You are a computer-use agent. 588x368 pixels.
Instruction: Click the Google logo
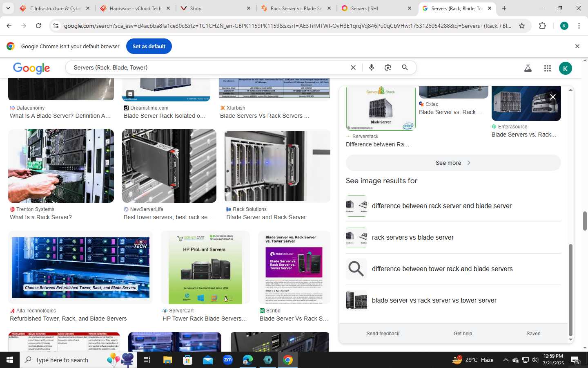coord(31,68)
